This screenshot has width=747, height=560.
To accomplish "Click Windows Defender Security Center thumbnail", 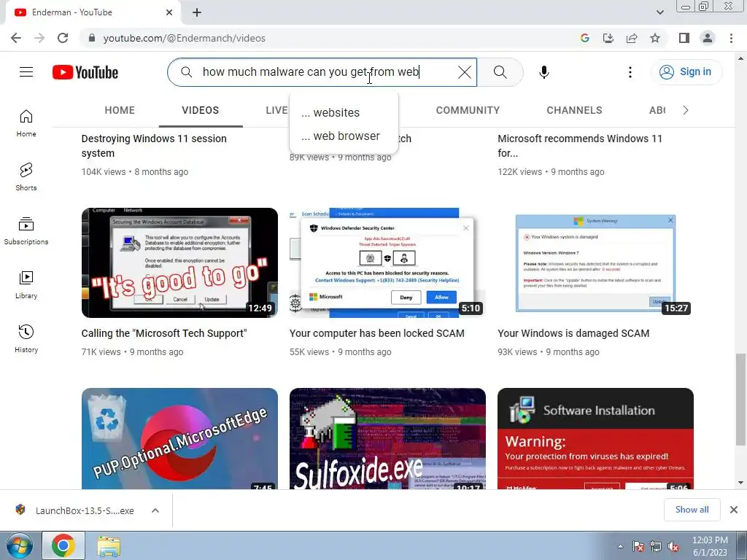I will click(388, 262).
